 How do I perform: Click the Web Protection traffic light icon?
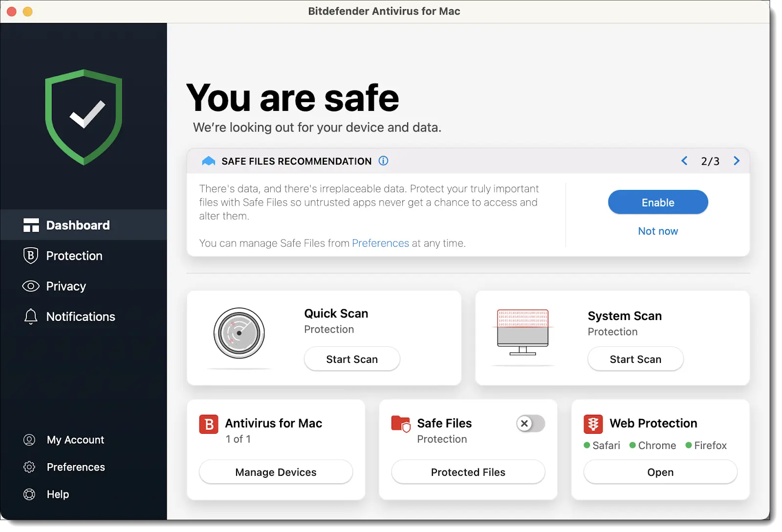tap(593, 424)
